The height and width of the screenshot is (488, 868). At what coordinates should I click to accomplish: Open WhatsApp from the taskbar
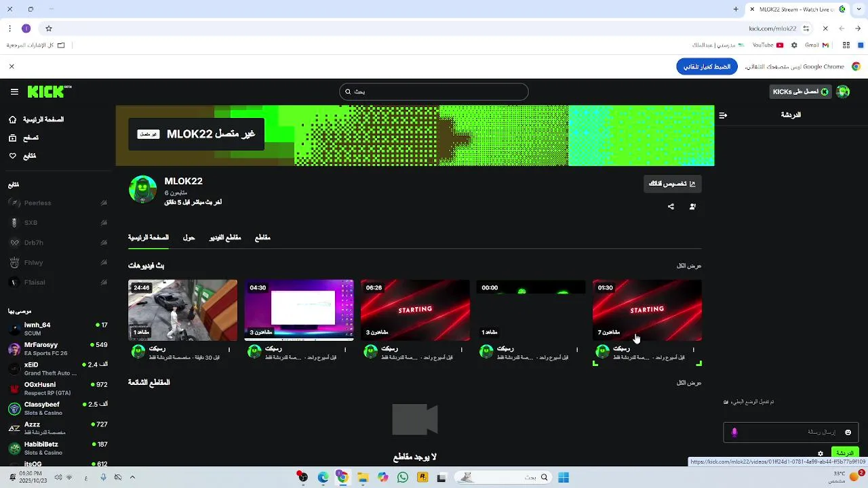click(x=403, y=478)
